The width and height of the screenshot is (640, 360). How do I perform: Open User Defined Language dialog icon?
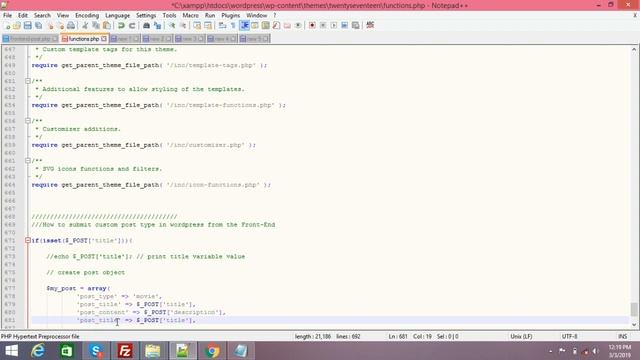point(255,26)
